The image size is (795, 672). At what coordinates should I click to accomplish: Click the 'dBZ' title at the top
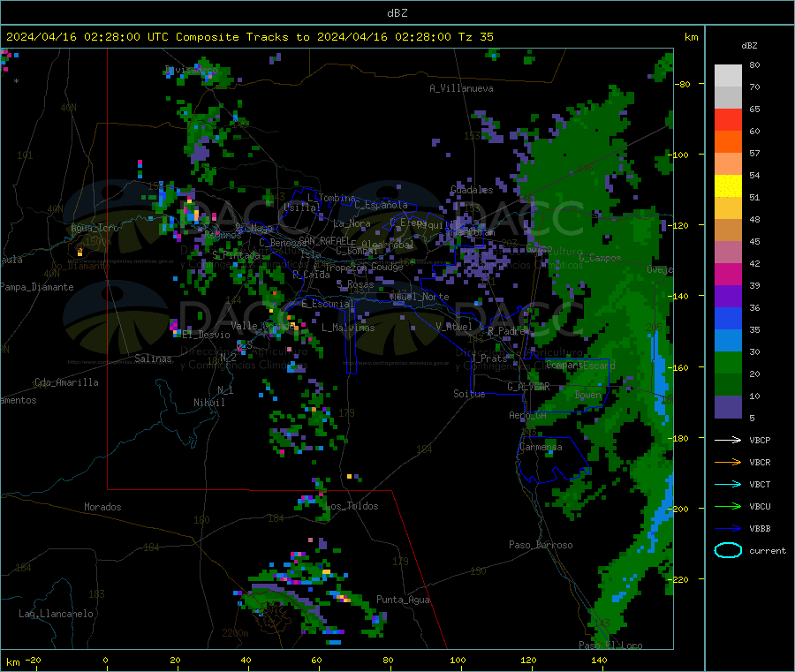click(x=397, y=13)
